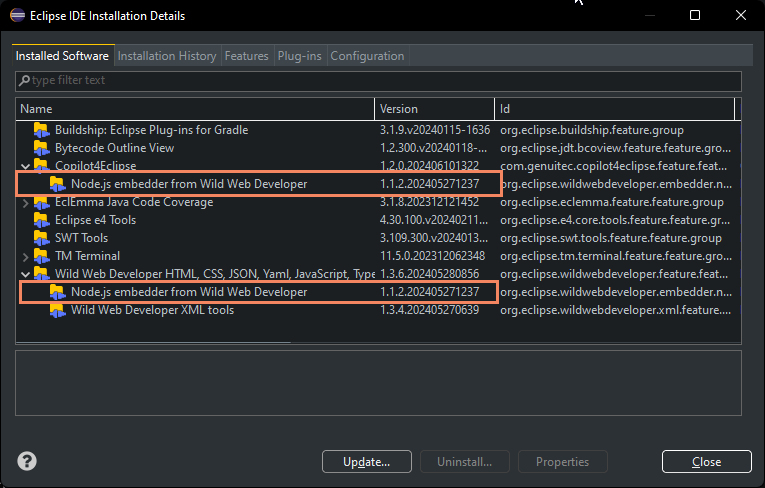Click the SWT Tools feature icon
765x488 pixels.
(41, 239)
